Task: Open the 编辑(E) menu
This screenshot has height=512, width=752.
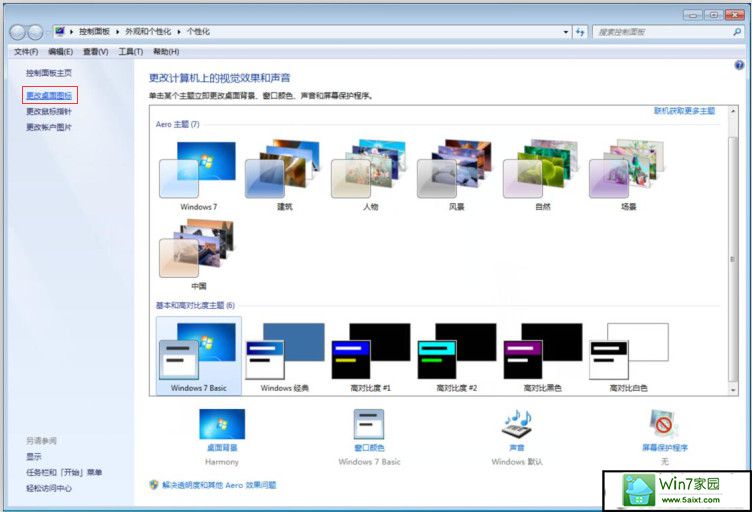Action: coord(60,51)
